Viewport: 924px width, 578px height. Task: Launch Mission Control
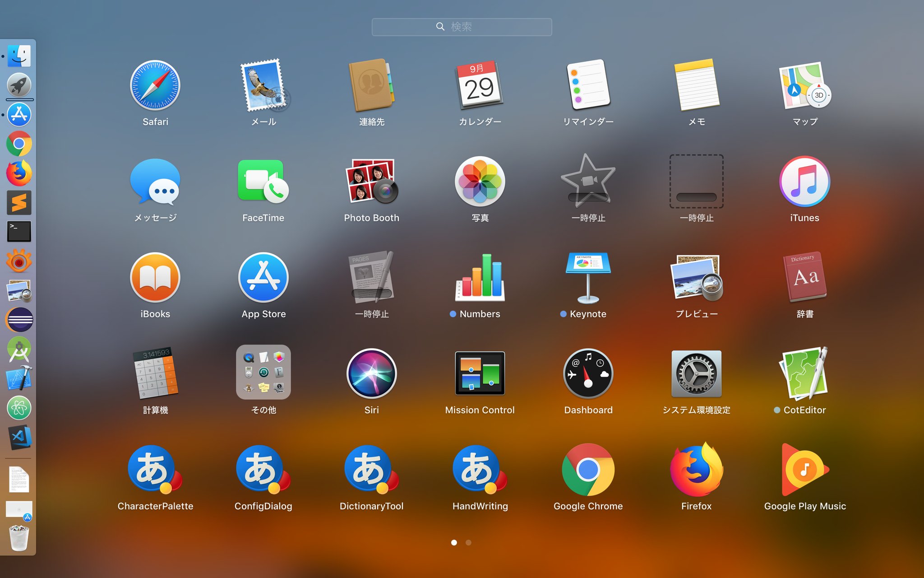480,373
